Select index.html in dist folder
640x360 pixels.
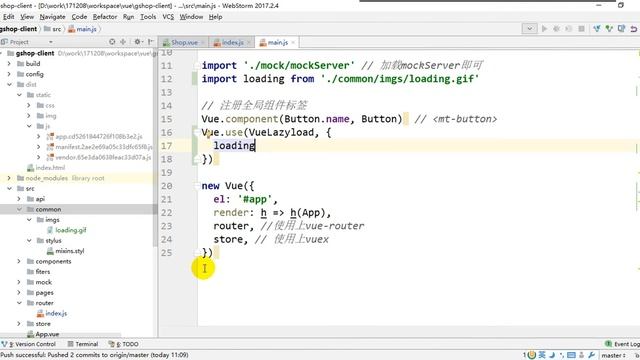pos(46,168)
